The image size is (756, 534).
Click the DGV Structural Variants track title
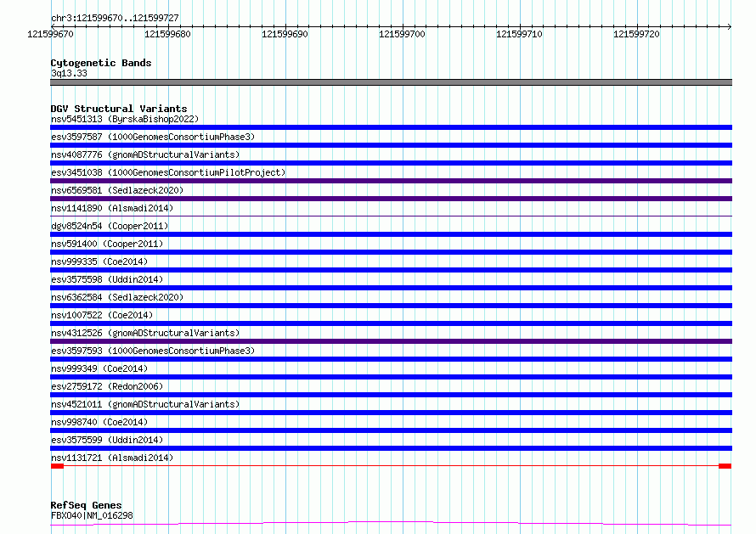coord(118,109)
